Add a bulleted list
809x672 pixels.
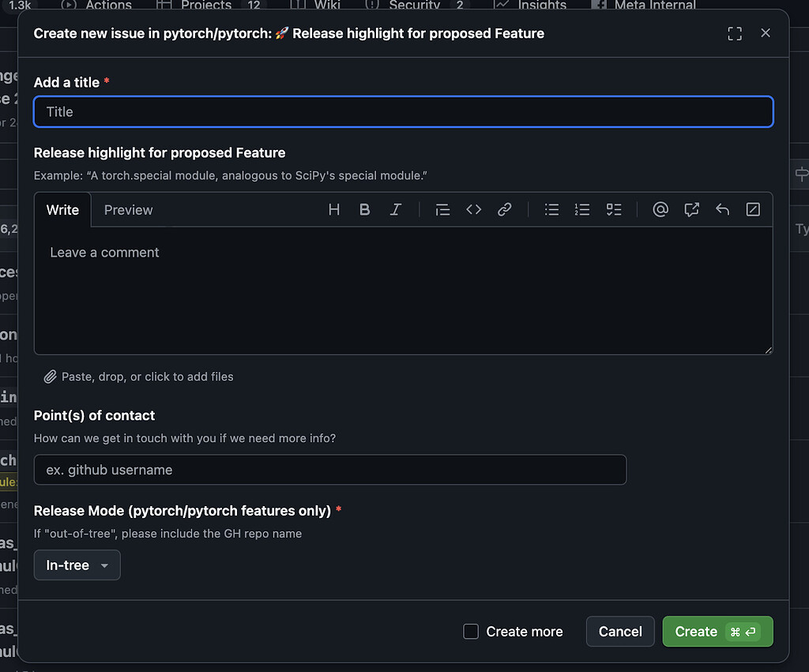(x=551, y=209)
